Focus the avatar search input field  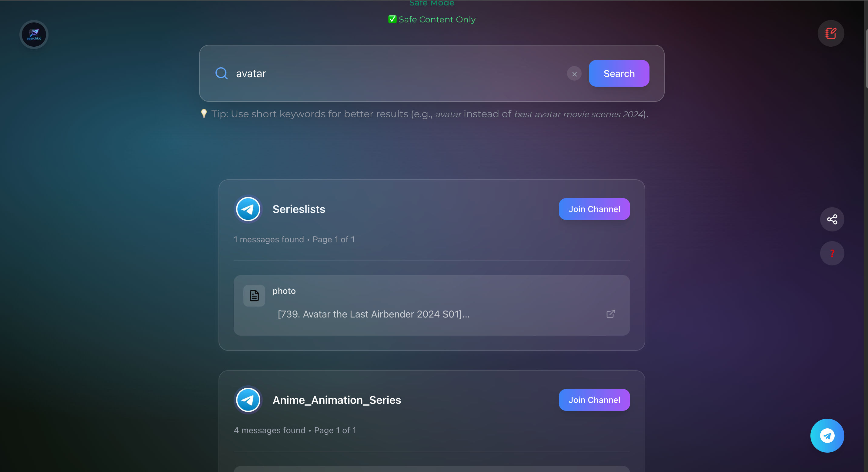click(x=398, y=73)
